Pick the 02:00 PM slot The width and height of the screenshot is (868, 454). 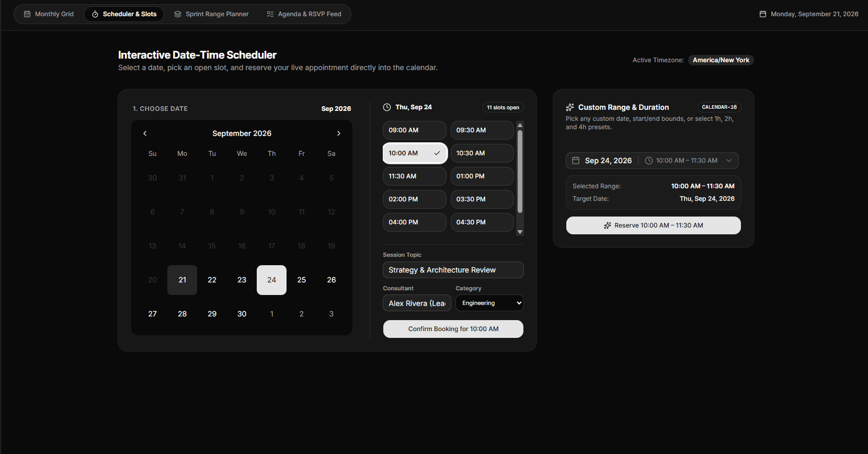point(415,199)
